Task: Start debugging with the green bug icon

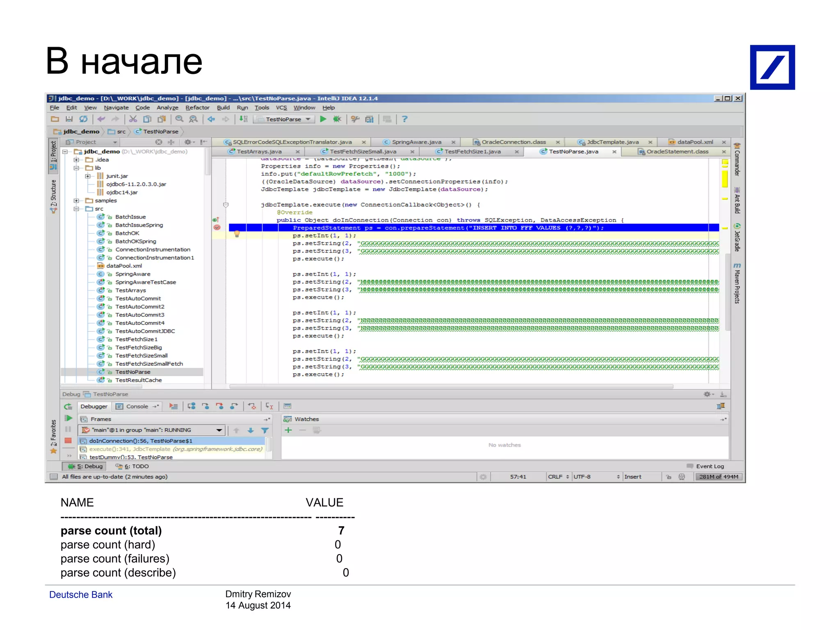Action: 337,119
